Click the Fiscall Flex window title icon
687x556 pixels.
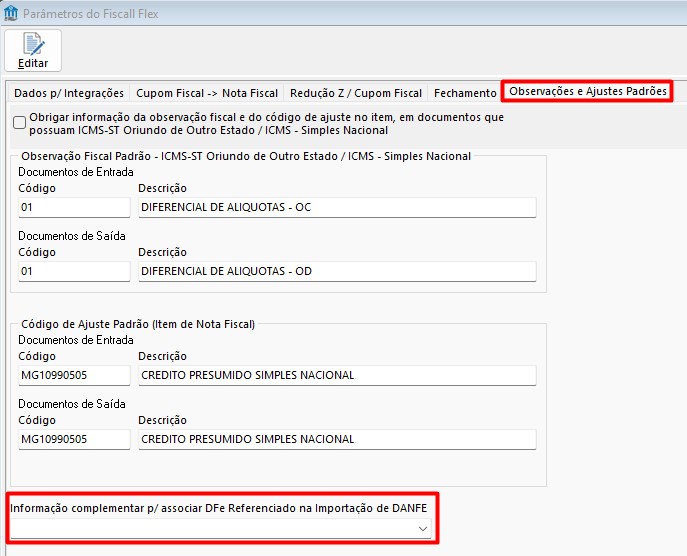[x=11, y=13]
